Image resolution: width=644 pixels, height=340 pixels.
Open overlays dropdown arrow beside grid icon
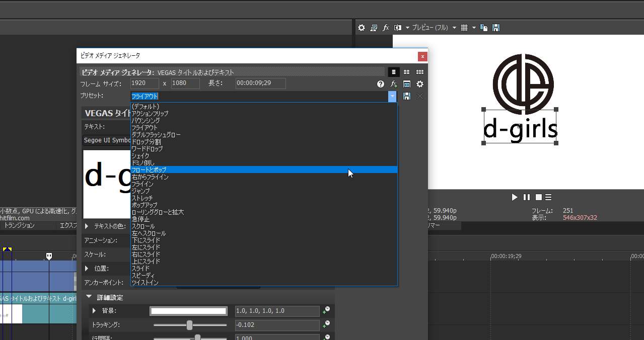point(474,28)
